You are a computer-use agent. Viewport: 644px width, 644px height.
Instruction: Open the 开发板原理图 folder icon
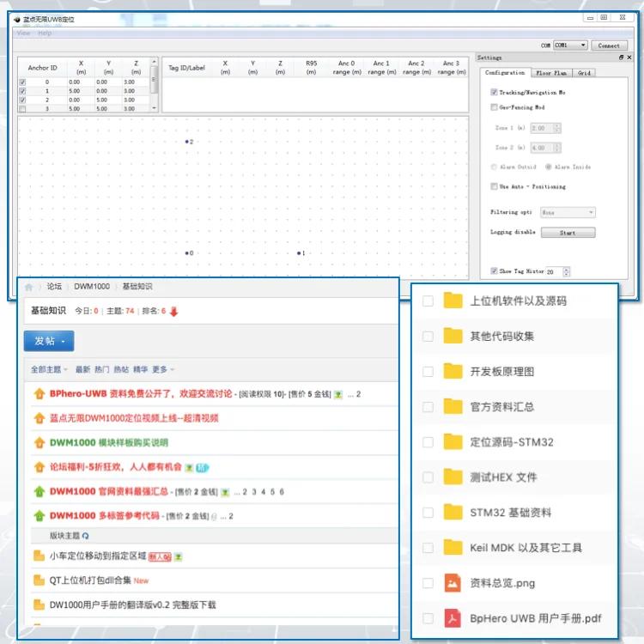[x=453, y=371]
